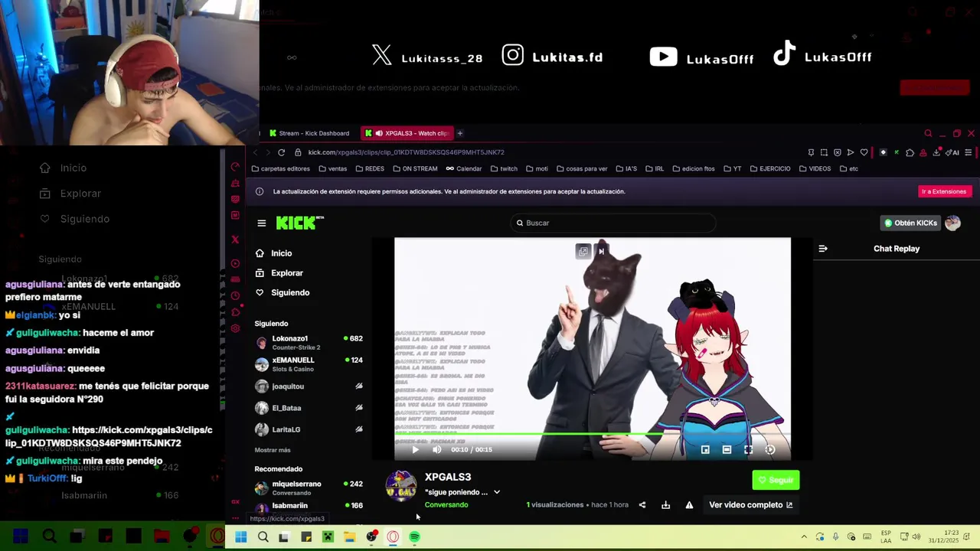The height and width of the screenshot is (551, 980).
Task: Toggle theater mode in clip player
Action: click(x=727, y=449)
